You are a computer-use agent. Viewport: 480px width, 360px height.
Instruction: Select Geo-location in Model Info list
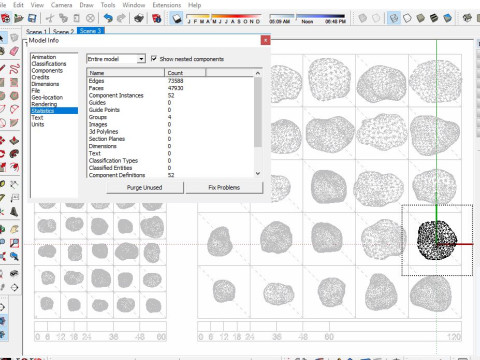coord(47,97)
